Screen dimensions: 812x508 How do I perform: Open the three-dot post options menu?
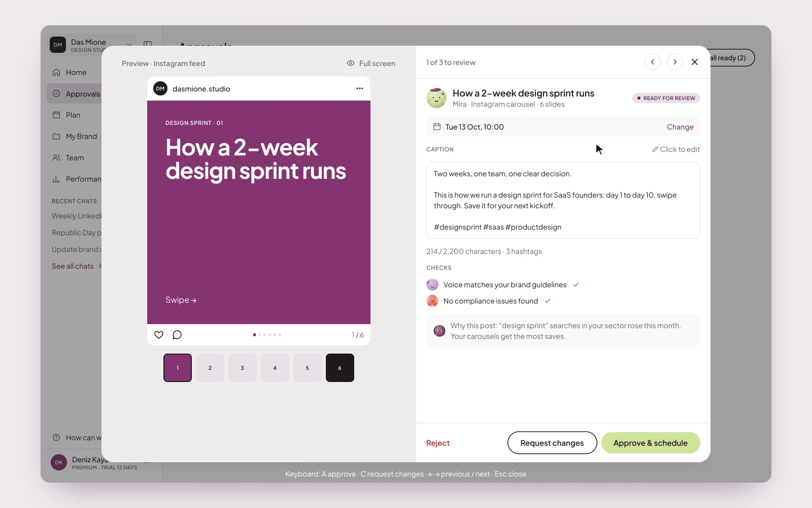coord(360,88)
